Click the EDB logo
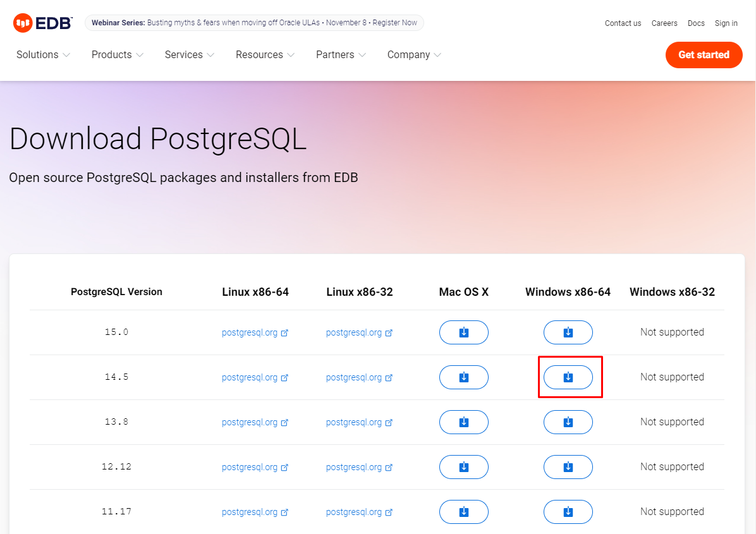 [43, 23]
